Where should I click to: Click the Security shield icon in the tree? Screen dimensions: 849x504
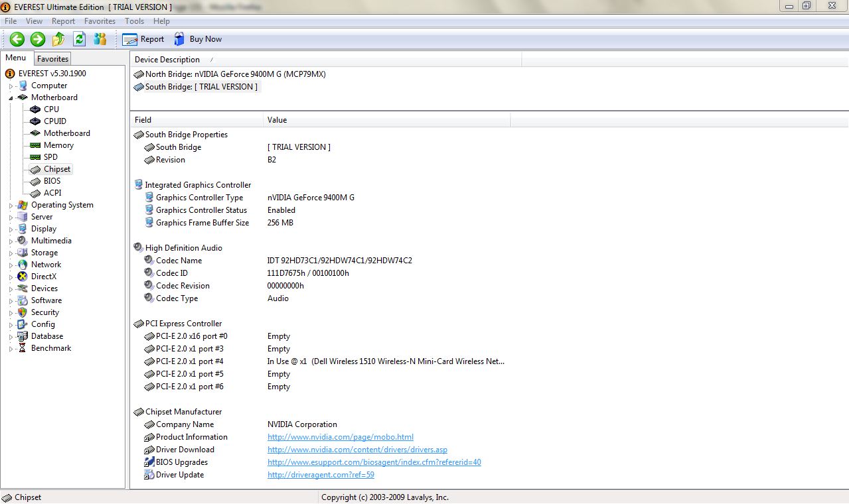[x=23, y=312]
